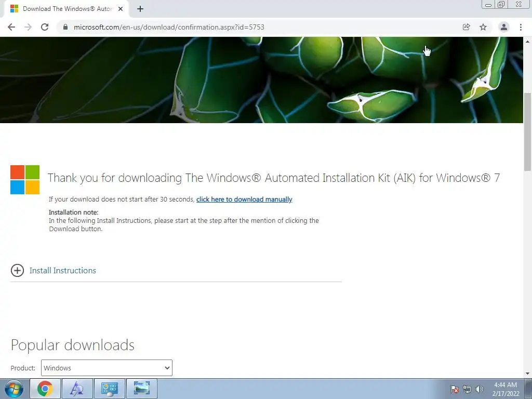This screenshot has height=399, width=532.
Task: Click the 'Installation note:' text
Action: click(x=73, y=212)
